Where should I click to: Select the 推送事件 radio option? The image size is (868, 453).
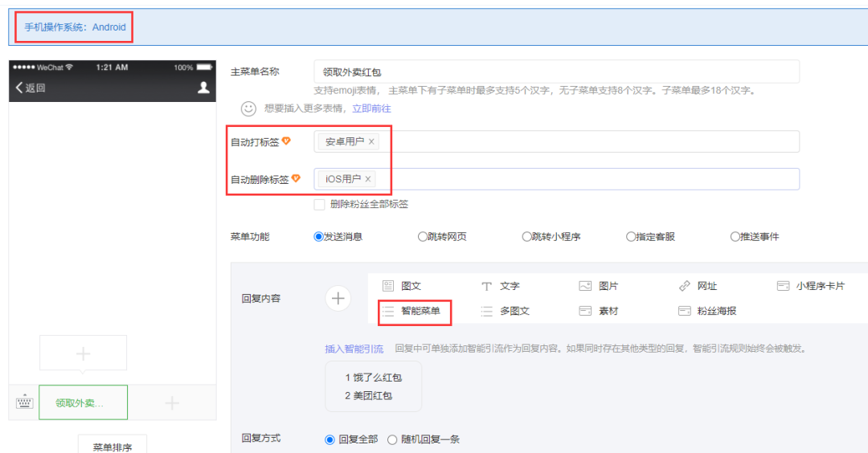[735, 237]
